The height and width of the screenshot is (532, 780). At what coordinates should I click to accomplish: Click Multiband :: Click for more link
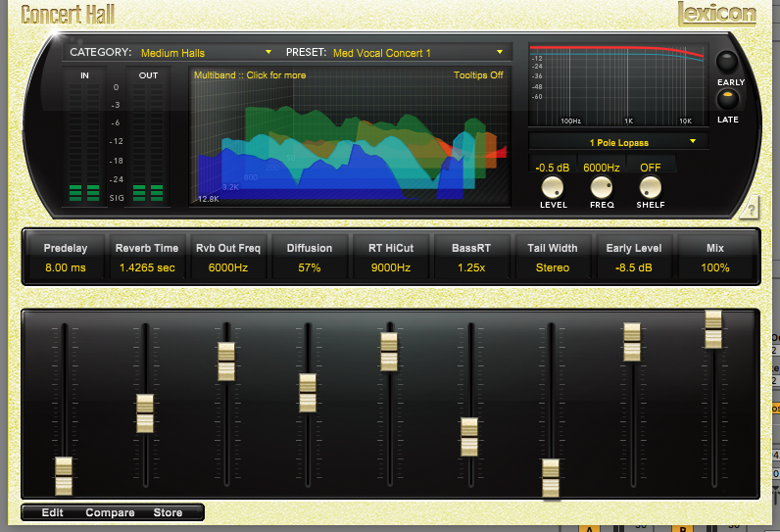coord(250,75)
